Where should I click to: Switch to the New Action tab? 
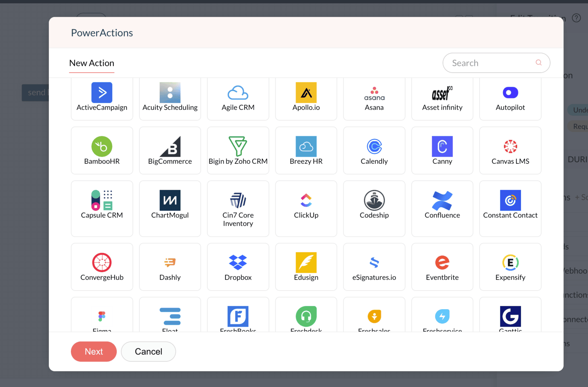tap(92, 63)
